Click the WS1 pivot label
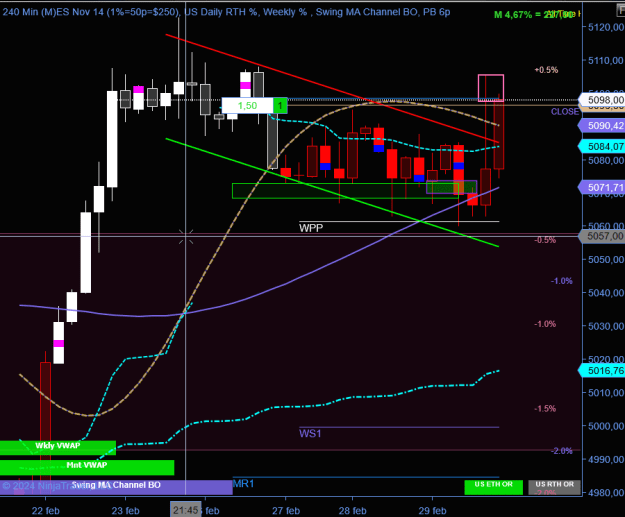The height and width of the screenshot is (517, 625). pyautogui.click(x=310, y=433)
